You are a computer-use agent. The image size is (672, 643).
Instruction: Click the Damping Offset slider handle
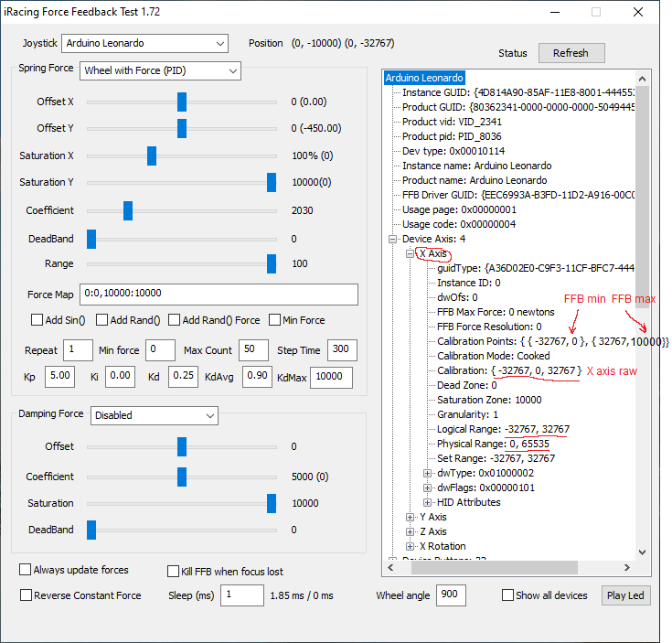(x=182, y=446)
